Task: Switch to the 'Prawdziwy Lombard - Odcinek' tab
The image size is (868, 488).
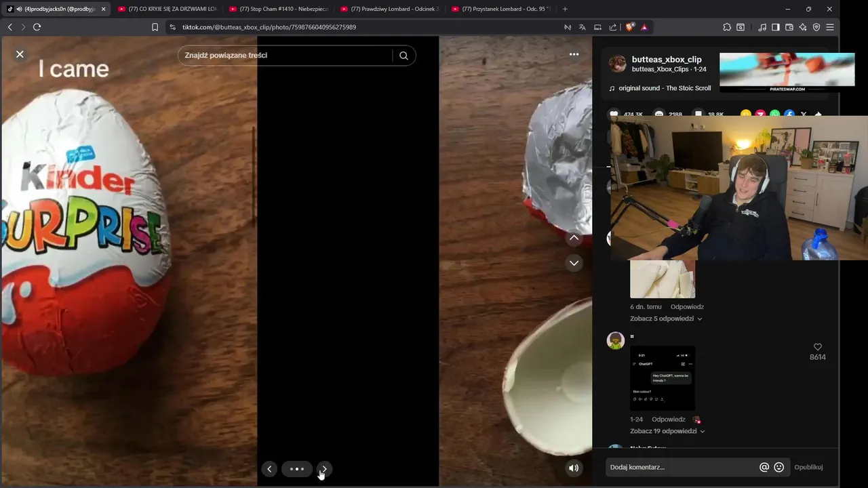Action: point(389,9)
